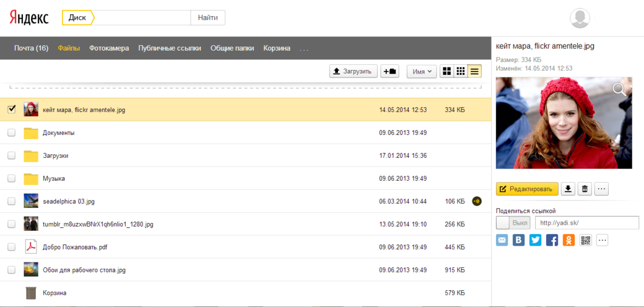The image size is (644, 307).
Task: Click the Документы folder icon
Action: 31,133
